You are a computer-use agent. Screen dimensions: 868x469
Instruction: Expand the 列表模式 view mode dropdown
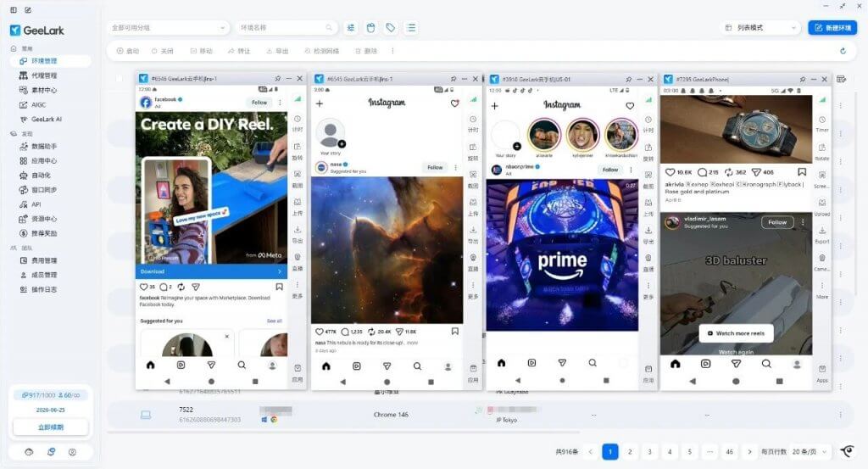point(760,28)
